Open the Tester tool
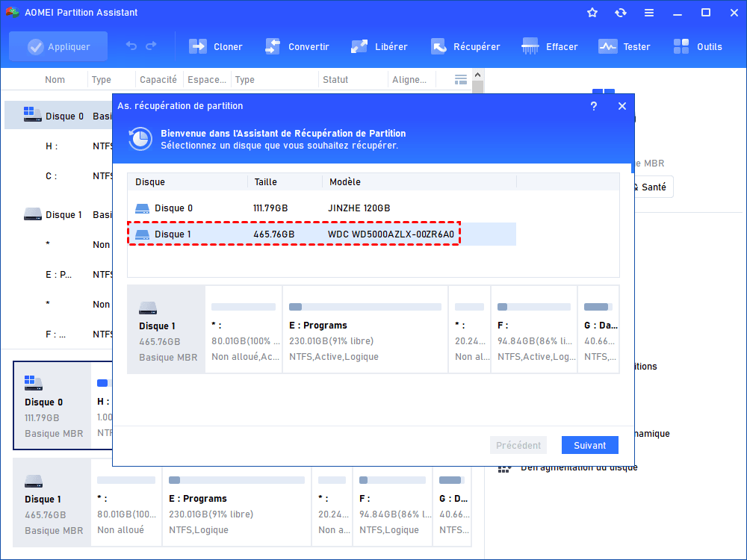This screenshot has height=560, width=747. pyautogui.click(x=624, y=46)
